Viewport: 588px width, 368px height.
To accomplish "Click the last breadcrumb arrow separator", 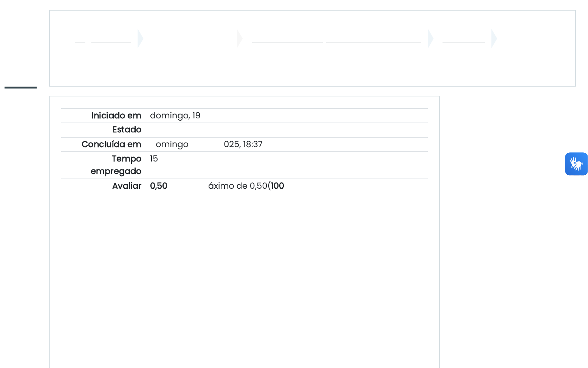I will pos(494,39).
